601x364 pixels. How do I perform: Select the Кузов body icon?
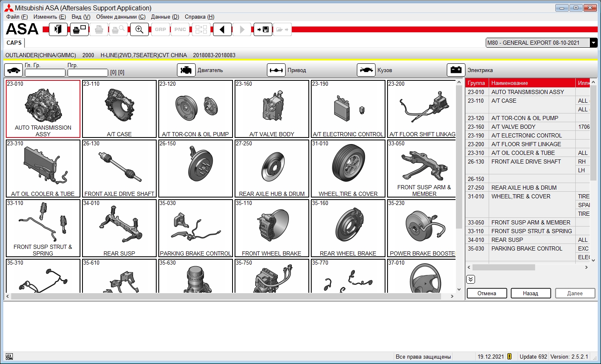[366, 70]
